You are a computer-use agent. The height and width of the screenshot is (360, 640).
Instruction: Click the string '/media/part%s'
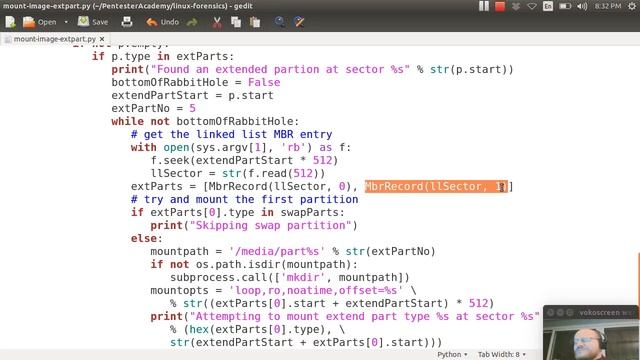pyautogui.click(x=277, y=251)
